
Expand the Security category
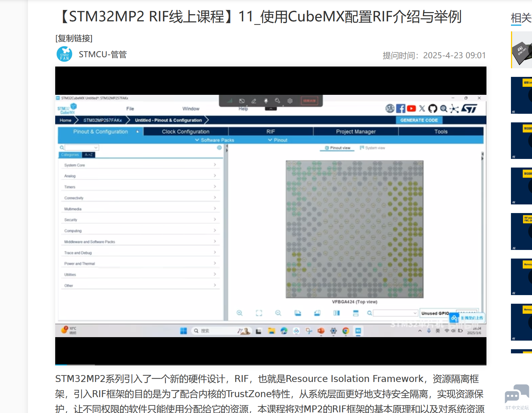tap(140, 220)
